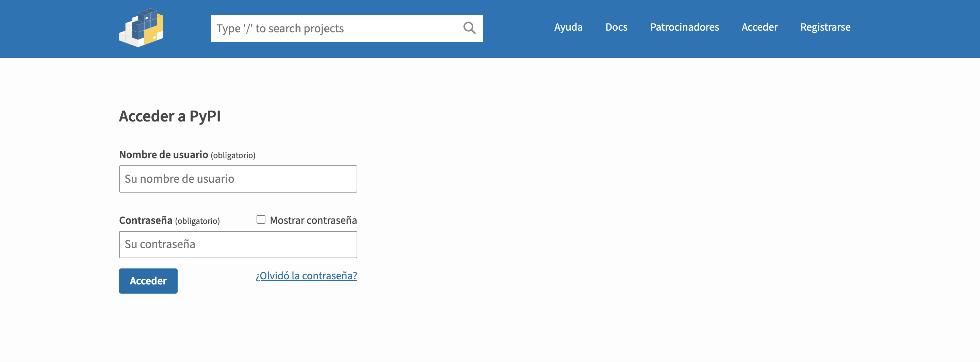Click the 'Su contraseña' password field
The image size is (980, 362).
238,245
